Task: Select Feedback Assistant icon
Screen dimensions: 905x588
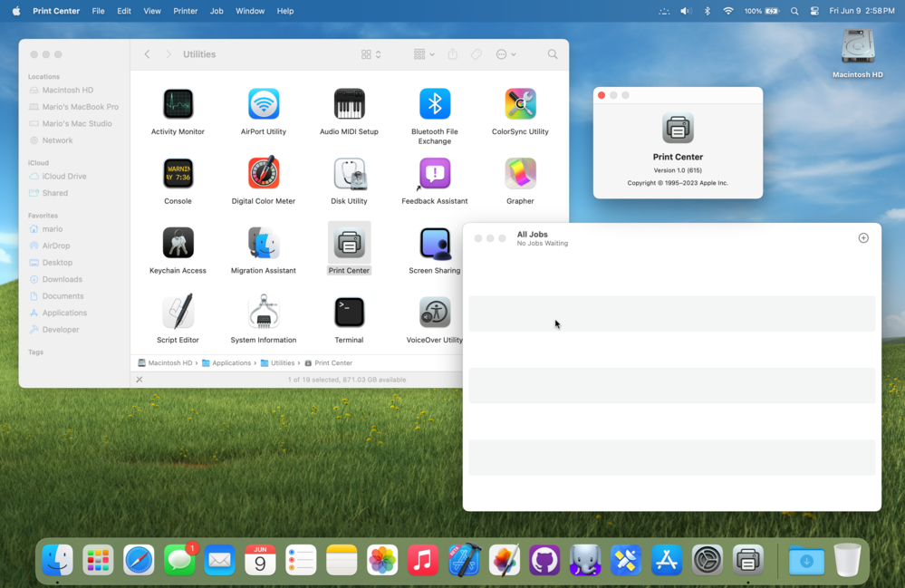Action: pyautogui.click(x=435, y=174)
